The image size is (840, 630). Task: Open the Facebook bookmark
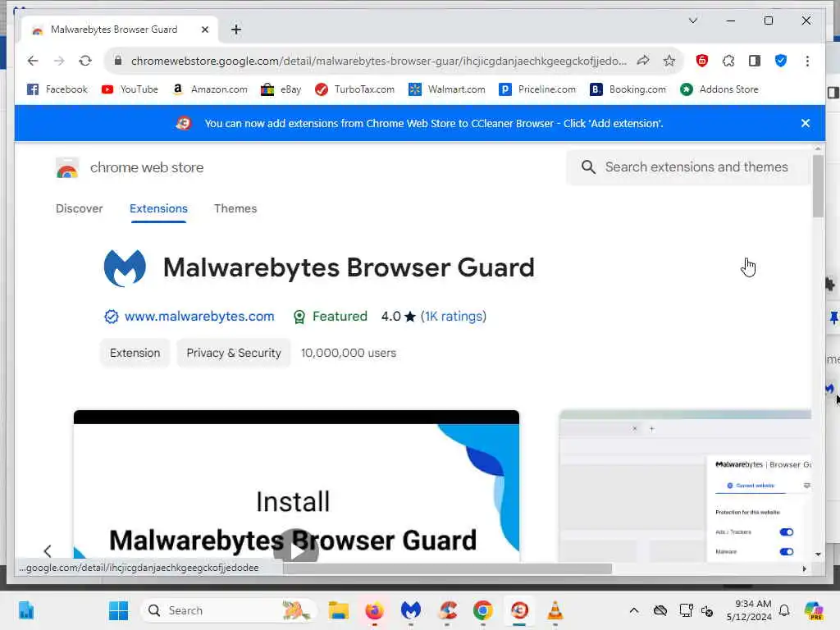[x=57, y=89]
